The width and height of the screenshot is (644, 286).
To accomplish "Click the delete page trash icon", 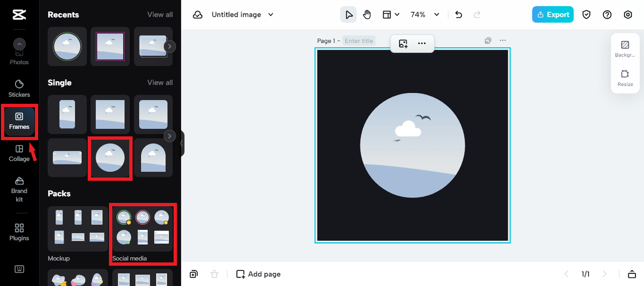I will 214,274.
